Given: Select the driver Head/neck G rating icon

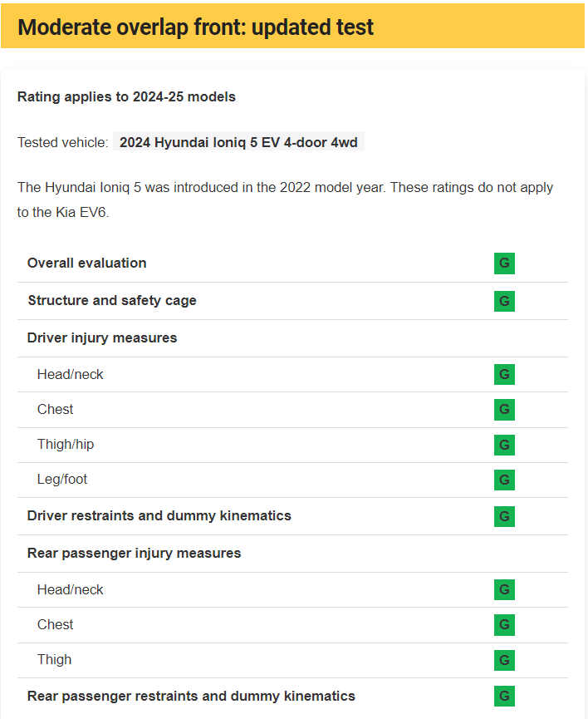Looking at the screenshot, I should pos(504,374).
